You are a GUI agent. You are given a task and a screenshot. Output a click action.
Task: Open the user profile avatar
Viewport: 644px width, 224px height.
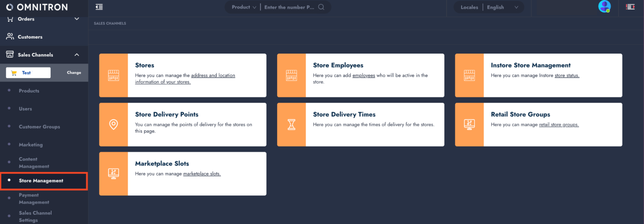(604, 6)
